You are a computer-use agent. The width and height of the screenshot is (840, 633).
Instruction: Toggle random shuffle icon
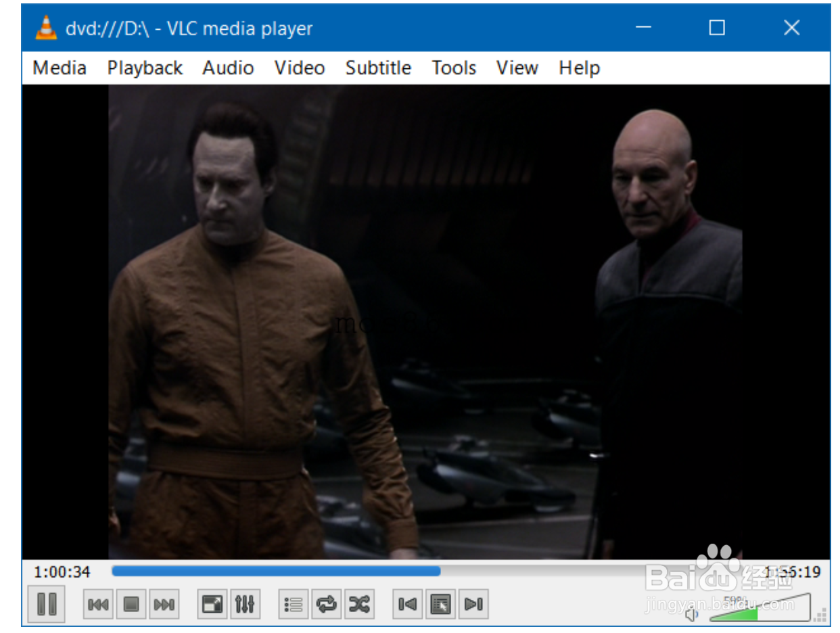pyautogui.click(x=359, y=605)
